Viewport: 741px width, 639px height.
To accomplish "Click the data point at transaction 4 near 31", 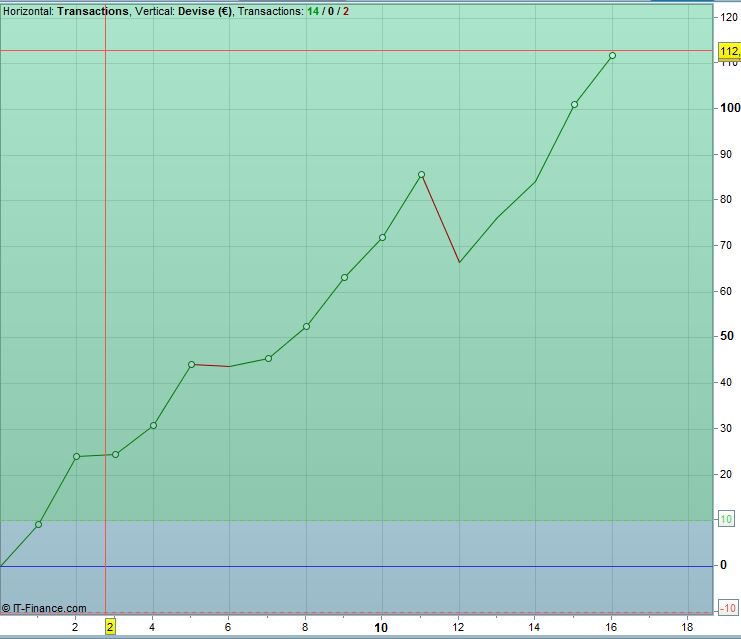I will click(x=154, y=425).
